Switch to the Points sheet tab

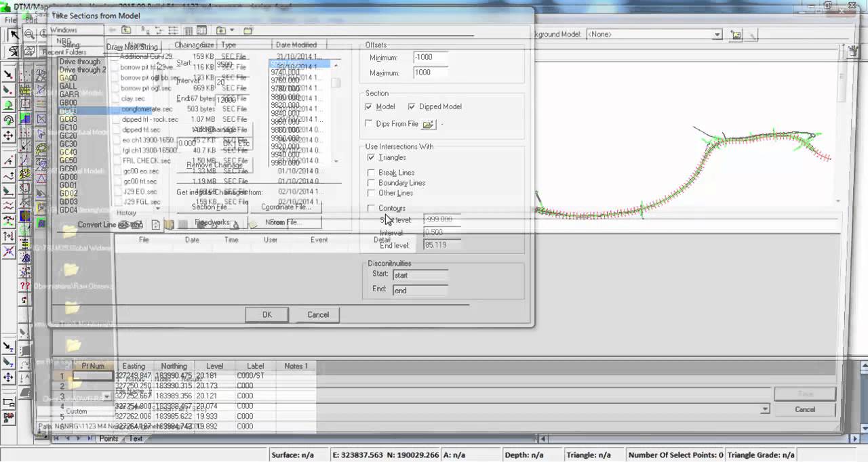tap(108, 438)
